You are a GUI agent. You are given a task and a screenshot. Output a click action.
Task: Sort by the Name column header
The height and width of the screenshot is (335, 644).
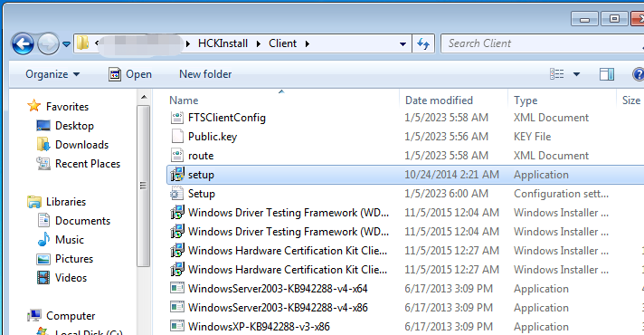click(x=184, y=100)
